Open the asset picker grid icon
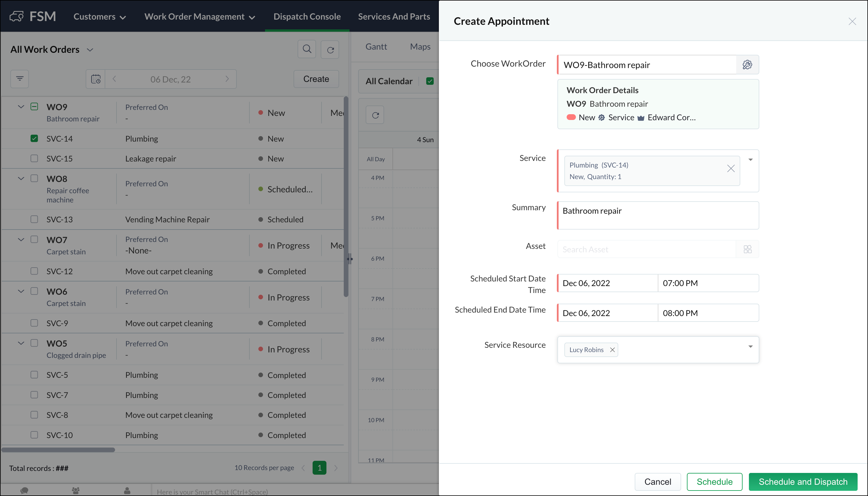Image resolution: width=868 pixels, height=496 pixels. [x=747, y=249]
